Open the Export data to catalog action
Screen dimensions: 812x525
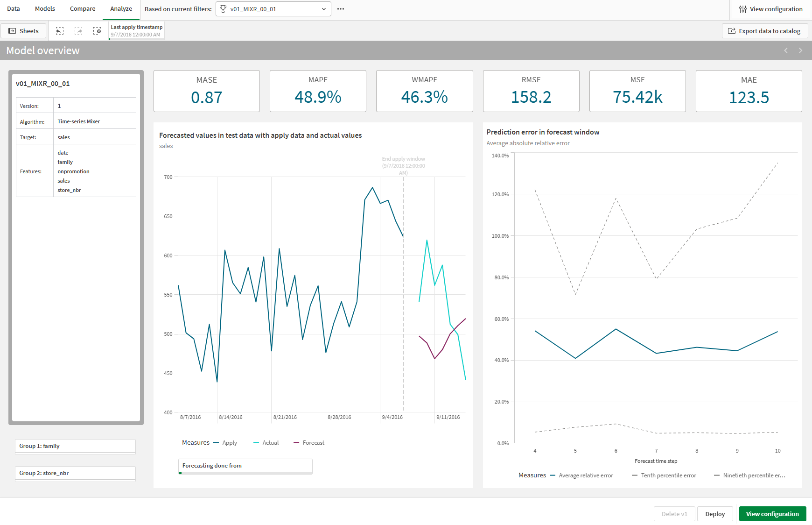(764, 30)
